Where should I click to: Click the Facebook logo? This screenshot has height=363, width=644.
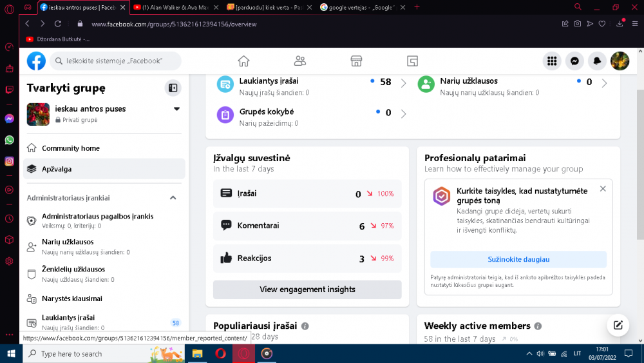(36, 61)
